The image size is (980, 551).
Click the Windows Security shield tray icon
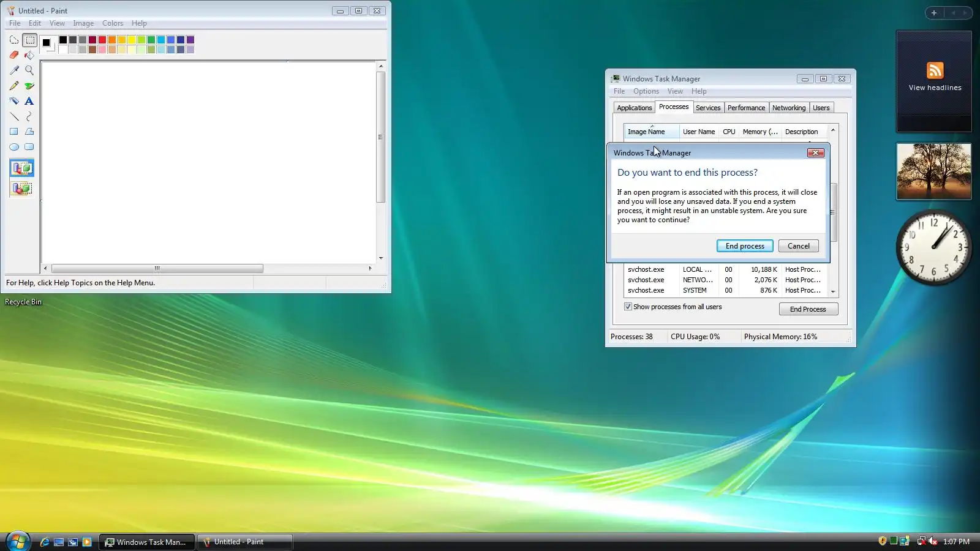tap(883, 541)
